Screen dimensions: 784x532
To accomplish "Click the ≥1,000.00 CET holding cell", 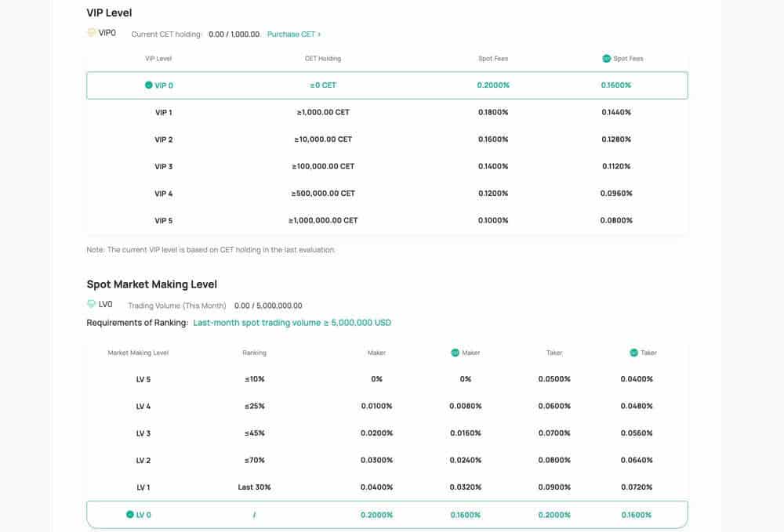I will (323, 112).
